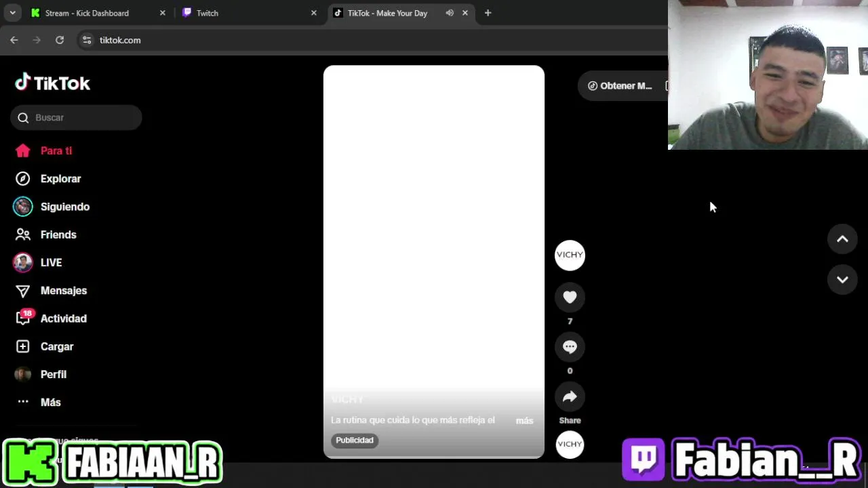Open the tab search dropdown
The height and width of the screenshot is (488, 868).
coord(12,13)
